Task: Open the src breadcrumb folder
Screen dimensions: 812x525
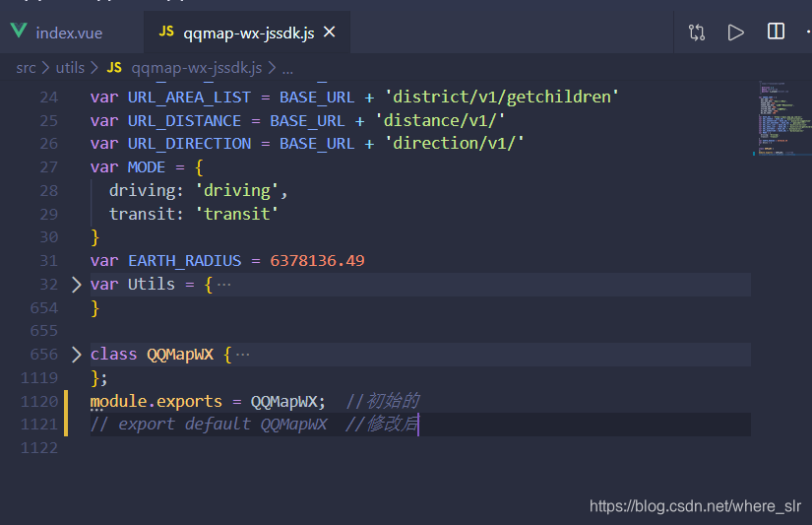Action: [26, 68]
